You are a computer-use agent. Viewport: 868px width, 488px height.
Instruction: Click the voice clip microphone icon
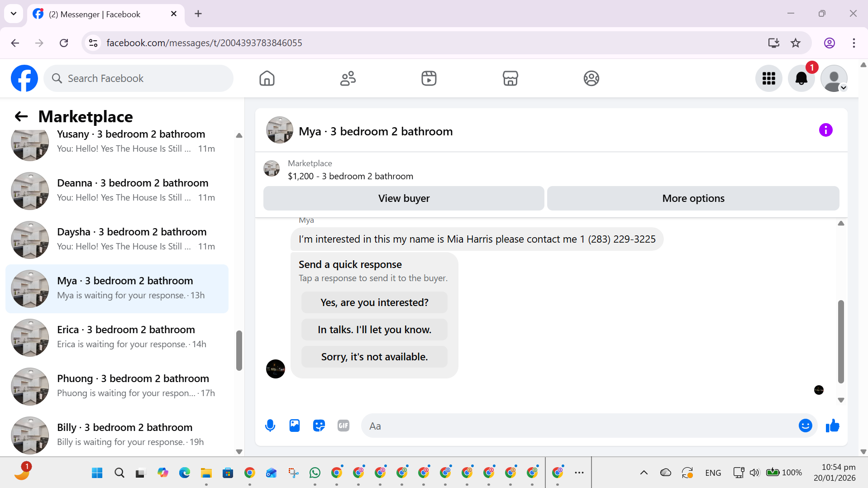point(270,426)
